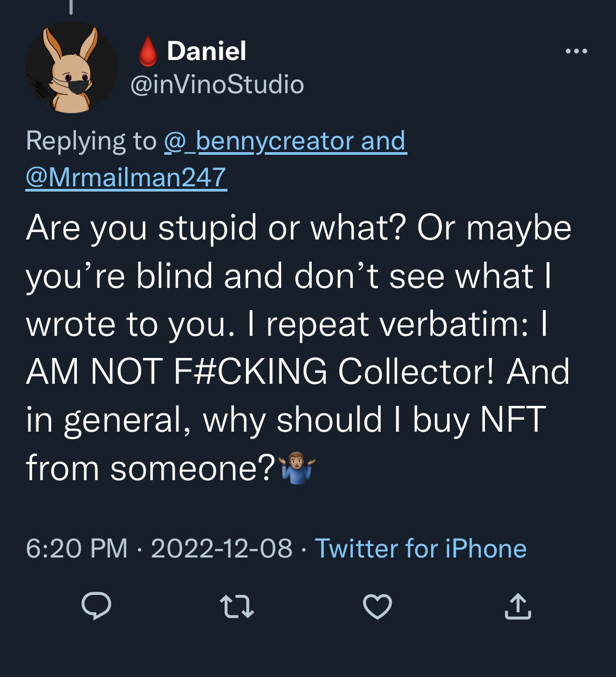Reply to Daniel's tweet
The width and height of the screenshot is (616, 677).
coord(96,605)
